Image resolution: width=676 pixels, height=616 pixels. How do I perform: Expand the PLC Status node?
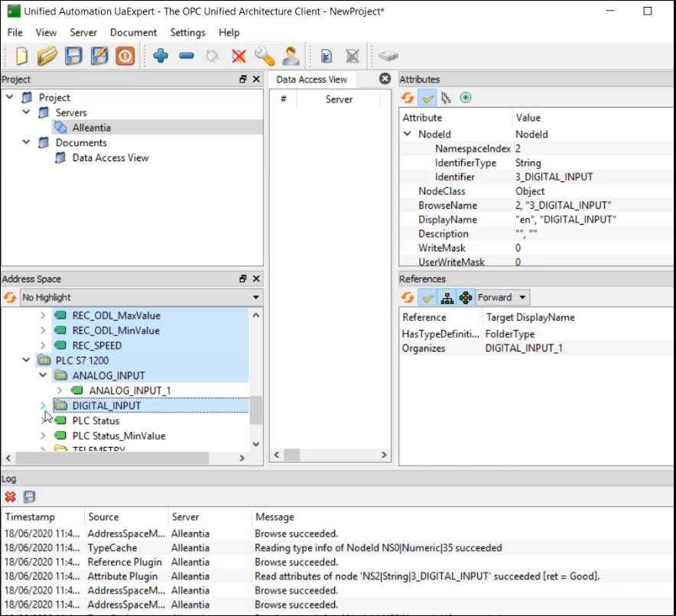tap(43, 420)
